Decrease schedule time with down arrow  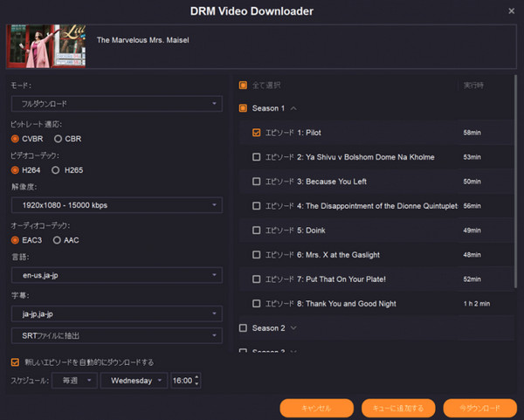(196, 384)
